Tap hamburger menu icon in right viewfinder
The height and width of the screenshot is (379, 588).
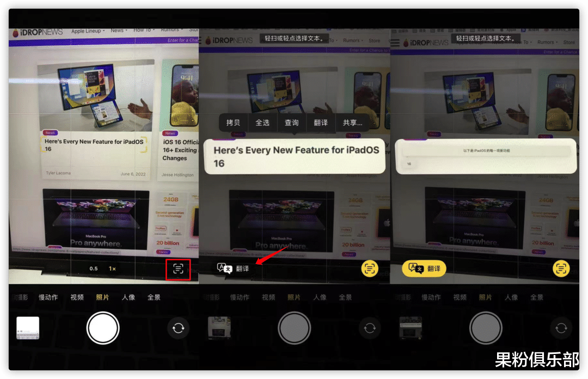point(395,42)
